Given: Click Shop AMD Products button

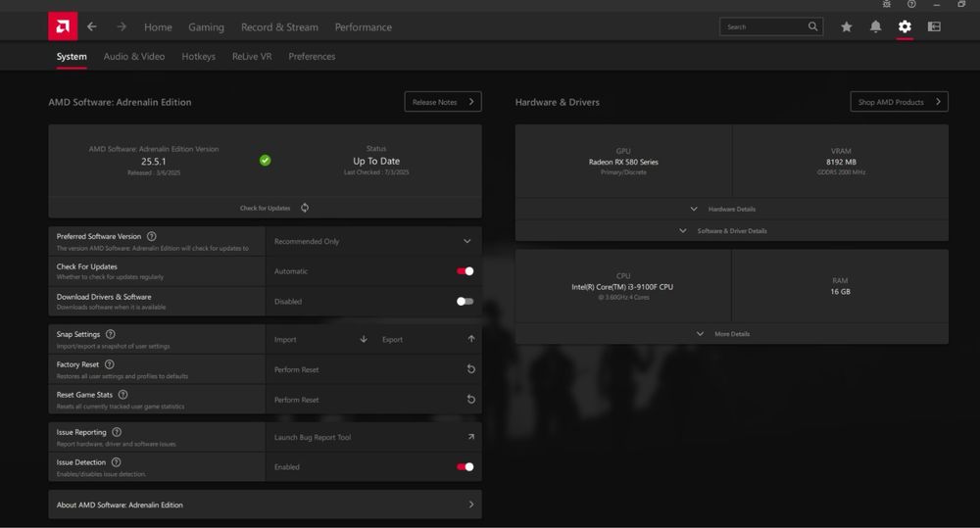Looking at the screenshot, I should pyautogui.click(x=899, y=102).
